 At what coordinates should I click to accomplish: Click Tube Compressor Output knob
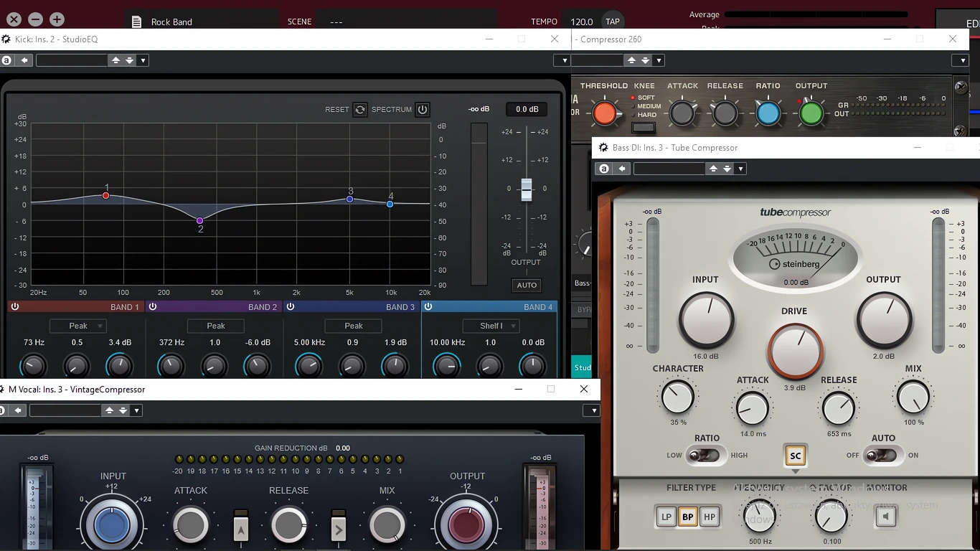884,319
